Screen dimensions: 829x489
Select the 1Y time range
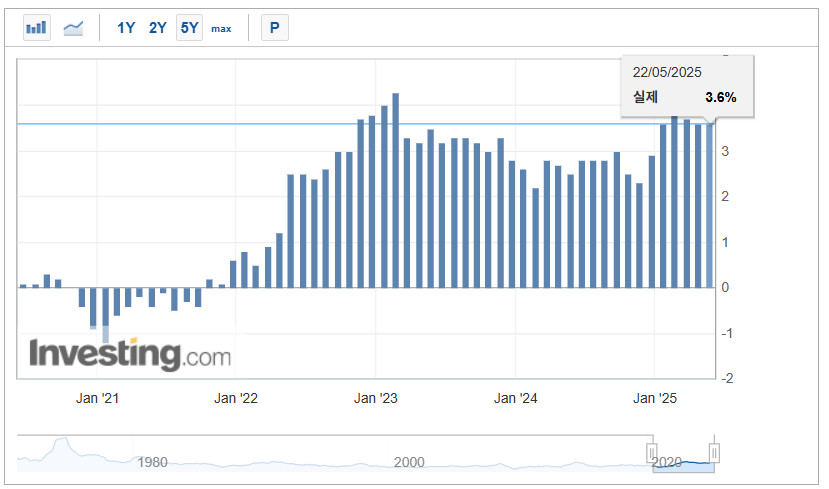pyautogui.click(x=126, y=27)
